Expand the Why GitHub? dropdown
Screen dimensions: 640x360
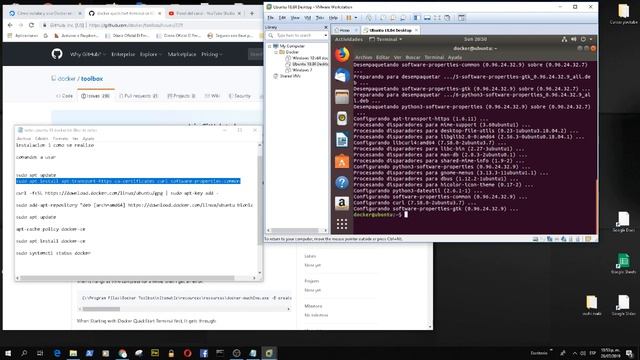[88, 54]
